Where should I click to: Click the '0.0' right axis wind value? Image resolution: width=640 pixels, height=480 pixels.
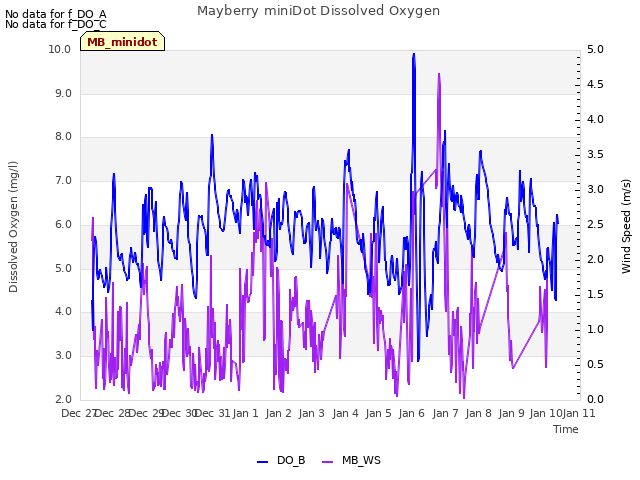click(595, 399)
